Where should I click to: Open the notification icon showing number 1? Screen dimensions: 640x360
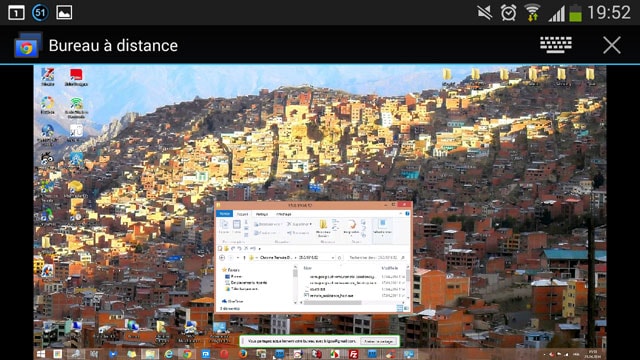click(x=16, y=13)
